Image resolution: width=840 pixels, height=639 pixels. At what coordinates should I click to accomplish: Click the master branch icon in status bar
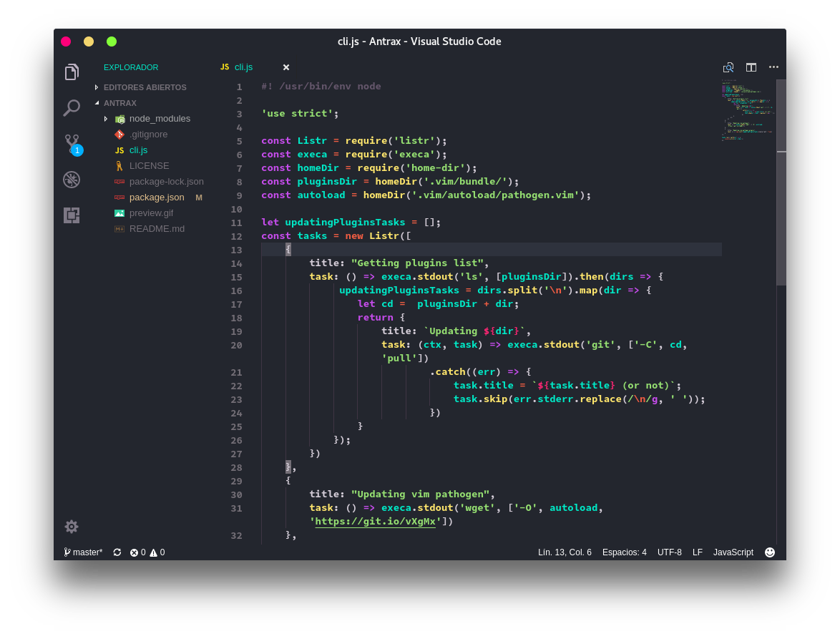(67, 552)
